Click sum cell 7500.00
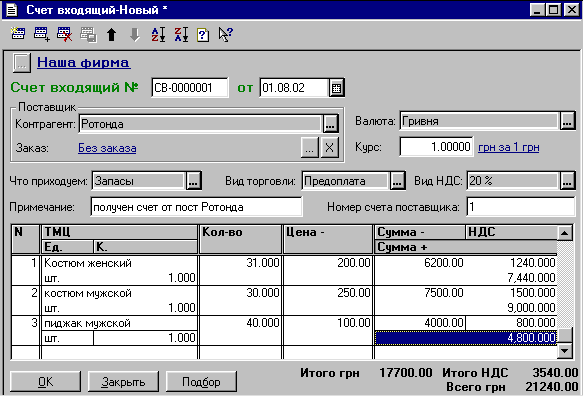583x396 pixels. click(x=420, y=293)
